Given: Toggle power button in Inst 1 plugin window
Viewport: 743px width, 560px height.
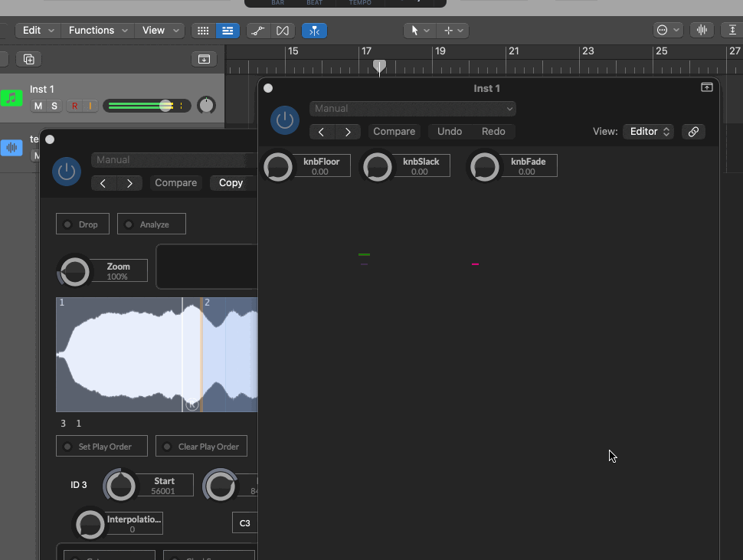Looking at the screenshot, I should click(285, 120).
